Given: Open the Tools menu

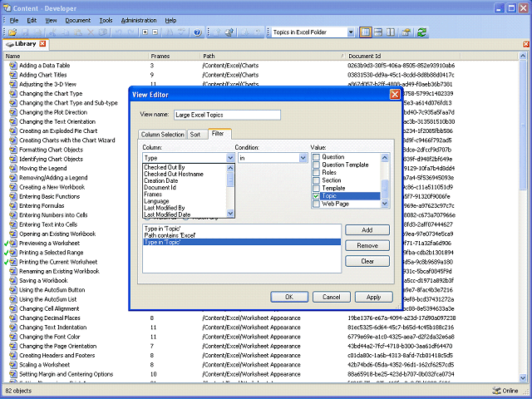Looking at the screenshot, I should (x=106, y=20).
